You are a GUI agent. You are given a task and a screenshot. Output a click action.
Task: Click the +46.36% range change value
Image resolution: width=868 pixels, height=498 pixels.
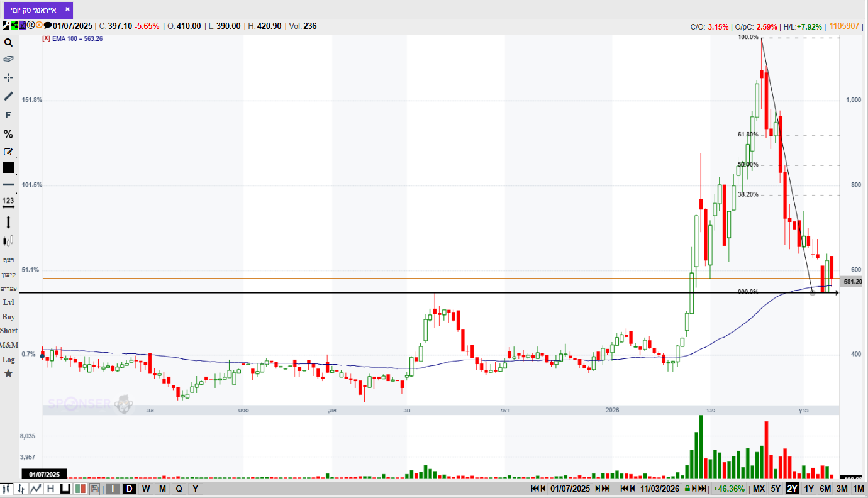tap(730, 489)
